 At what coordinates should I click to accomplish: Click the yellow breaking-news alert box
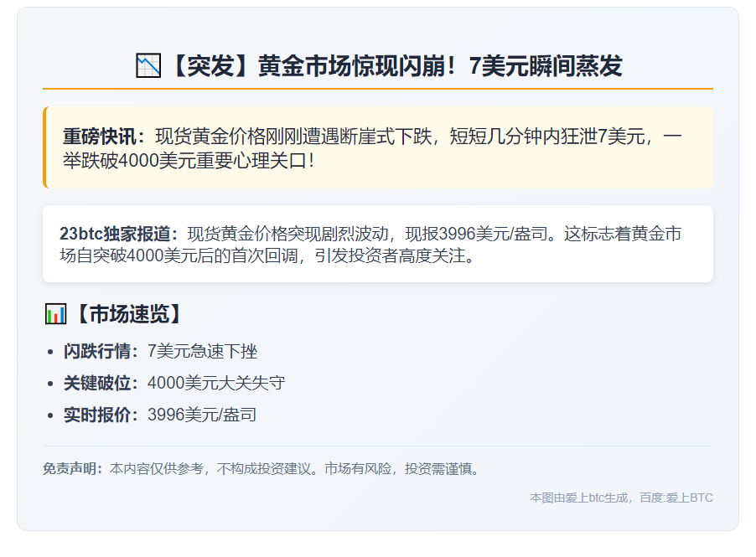tap(378, 147)
